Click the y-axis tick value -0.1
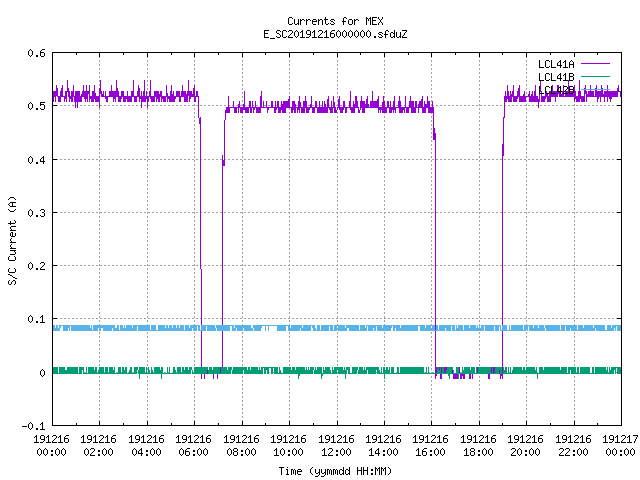The image size is (640, 480). click(33, 426)
